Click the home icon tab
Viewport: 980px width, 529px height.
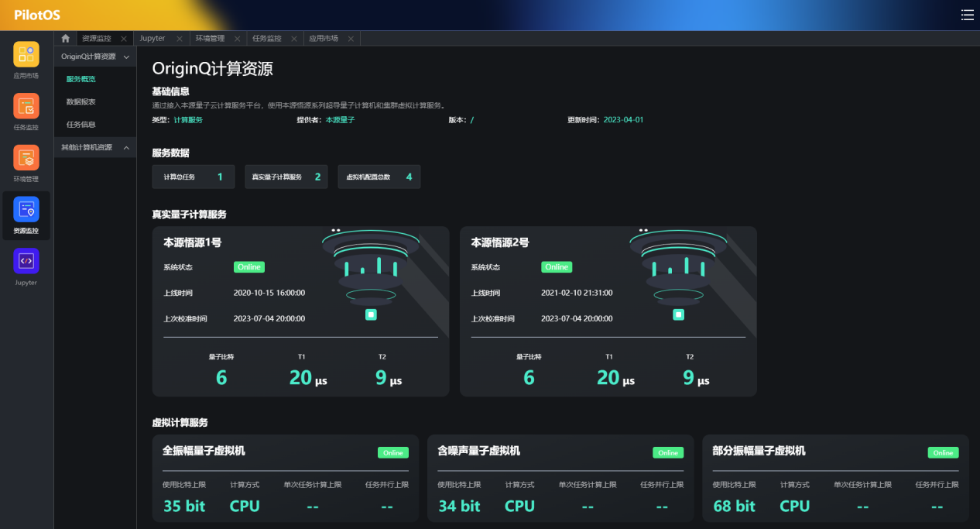click(65, 39)
